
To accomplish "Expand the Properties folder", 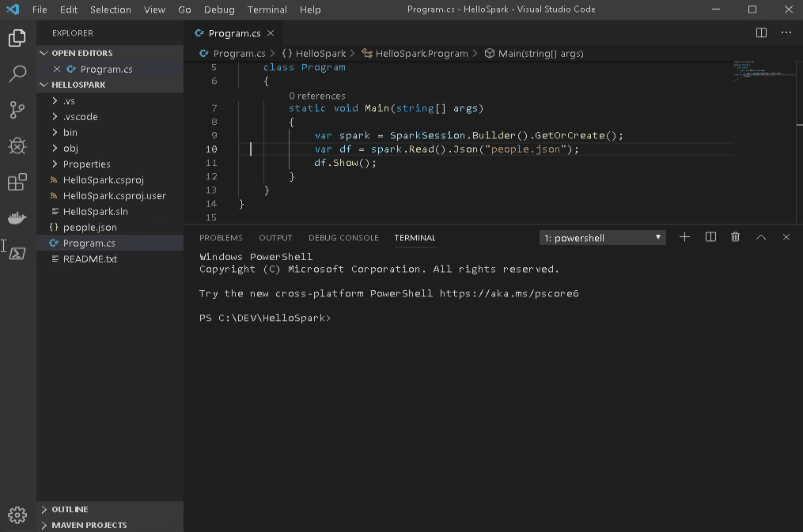I will [x=55, y=164].
